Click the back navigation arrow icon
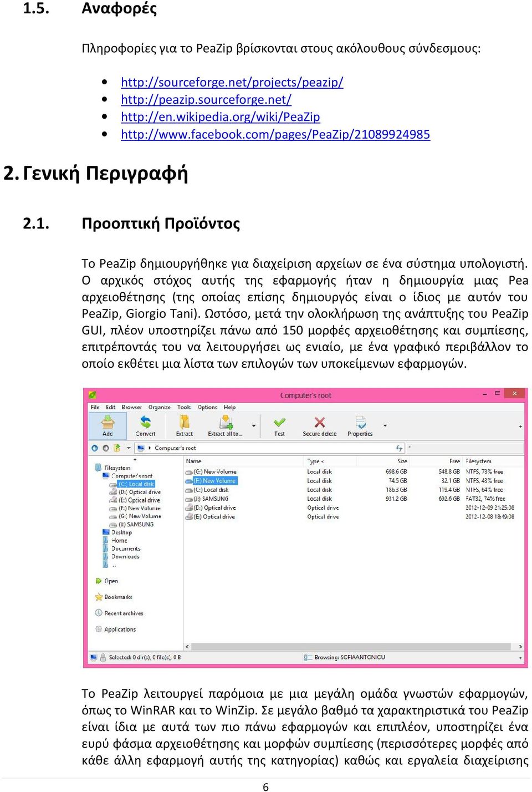Screen dimensions: 532x792 point(94,448)
